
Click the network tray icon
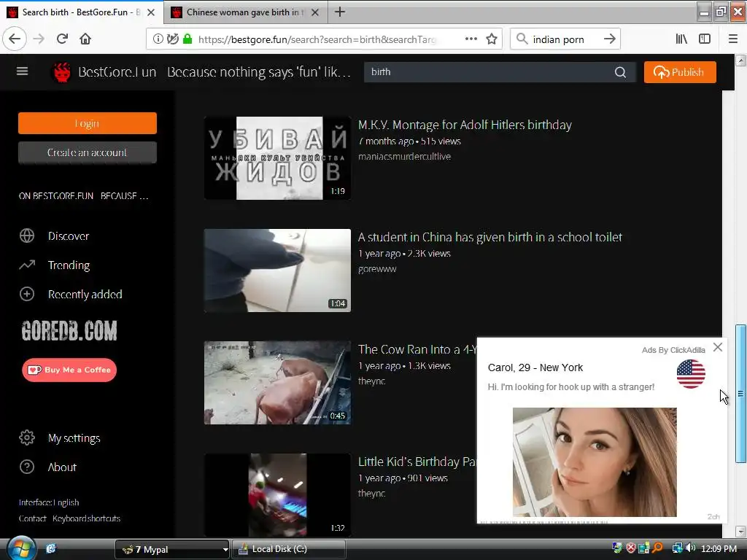point(677,548)
